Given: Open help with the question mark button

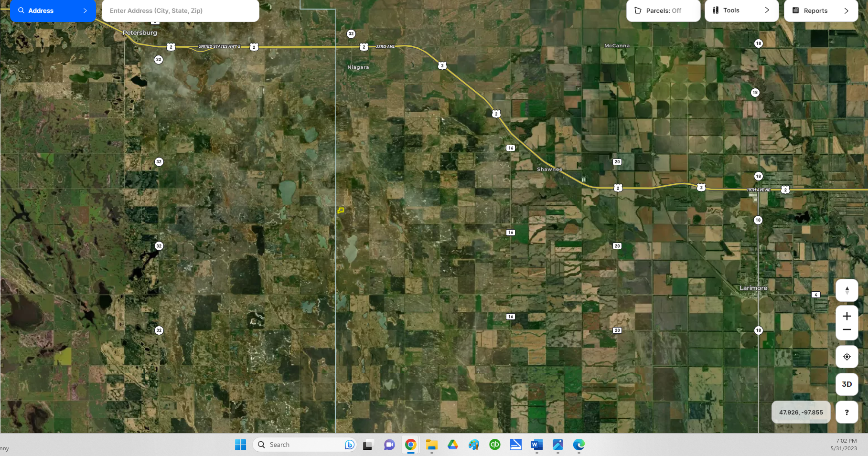Looking at the screenshot, I should point(847,413).
